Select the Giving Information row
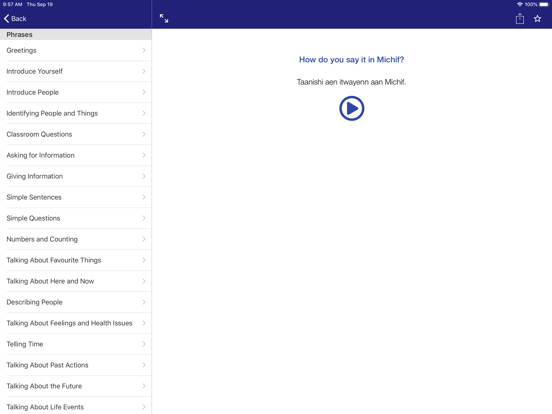The width and height of the screenshot is (552, 414). click(76, 176)
